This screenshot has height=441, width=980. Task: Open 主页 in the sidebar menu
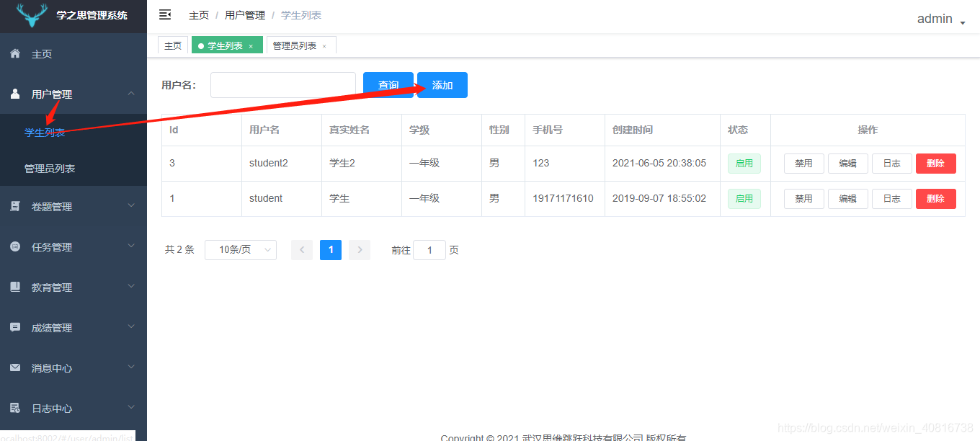click(73, 54)
